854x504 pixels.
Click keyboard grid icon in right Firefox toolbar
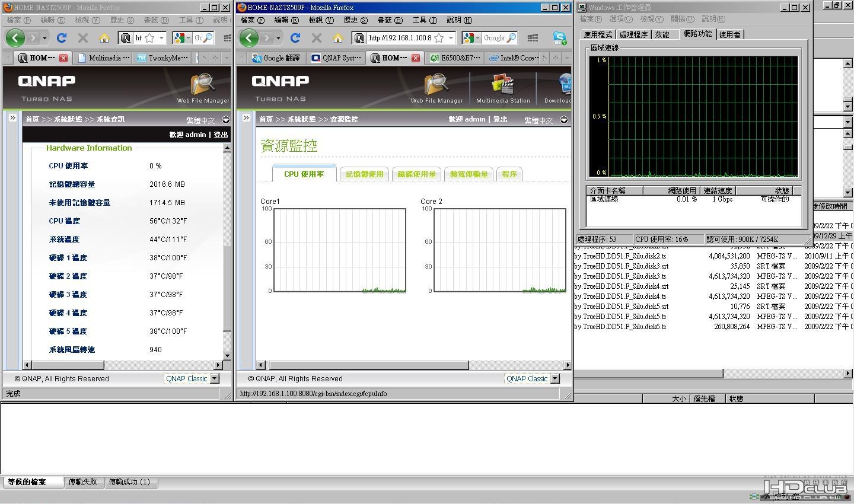click(x=533, y=38)
